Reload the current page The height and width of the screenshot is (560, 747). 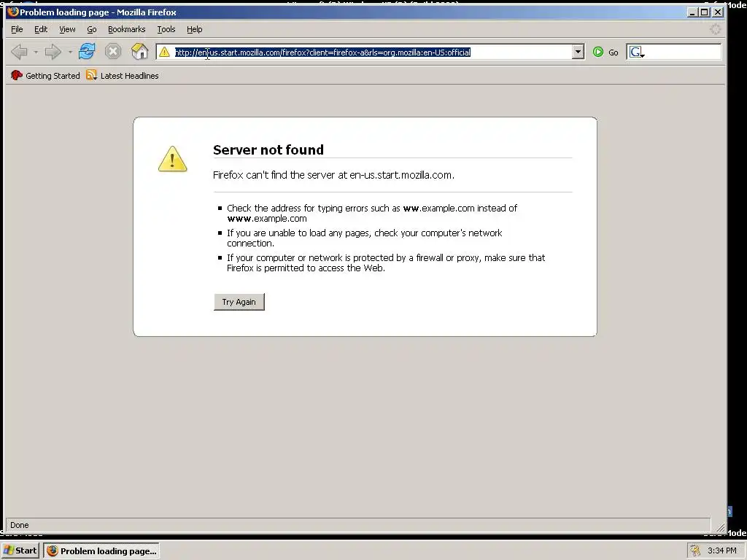87,51
